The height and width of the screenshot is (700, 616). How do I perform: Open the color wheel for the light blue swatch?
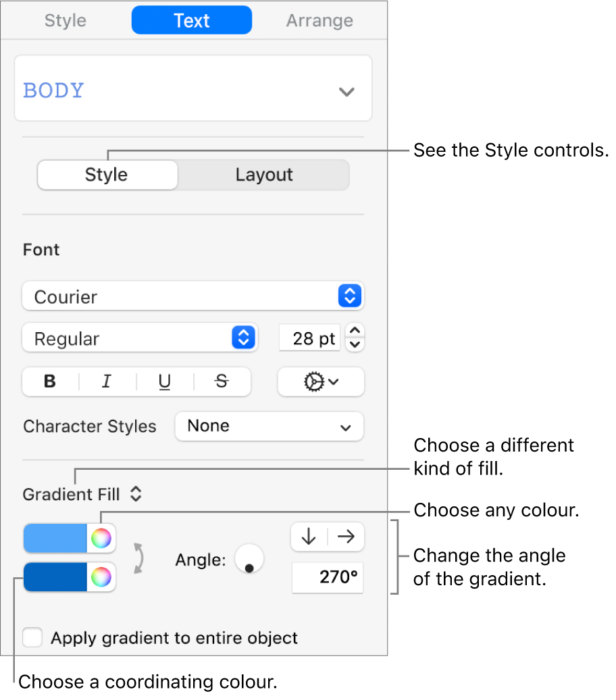pyautogui.click(x=101, y=538)
